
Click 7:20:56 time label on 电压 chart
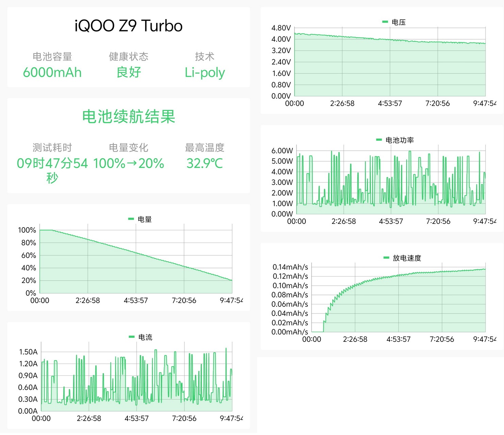tap(438, 103)
